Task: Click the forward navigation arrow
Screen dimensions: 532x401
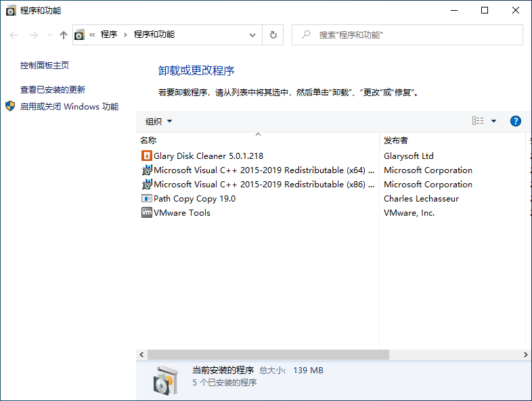Action: coord(34,35)
